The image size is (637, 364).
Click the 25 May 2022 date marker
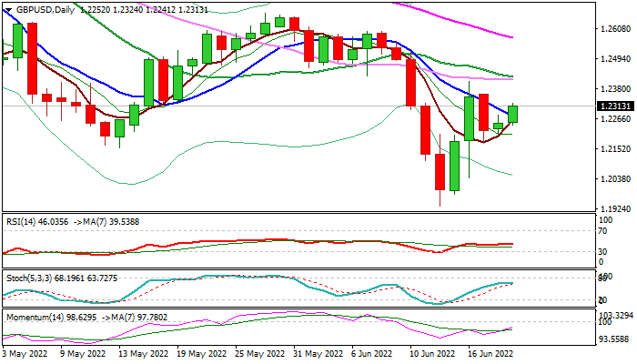260,354
